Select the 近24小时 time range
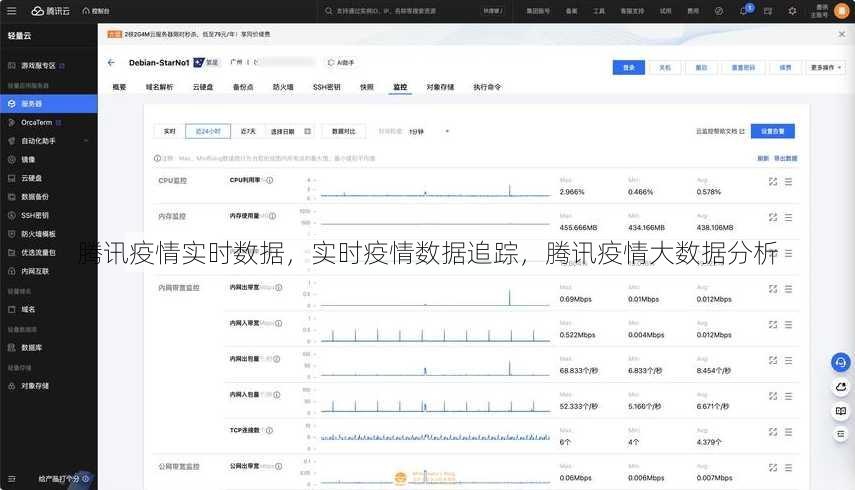Screen dimensions: 855x490 click(208, 131)
